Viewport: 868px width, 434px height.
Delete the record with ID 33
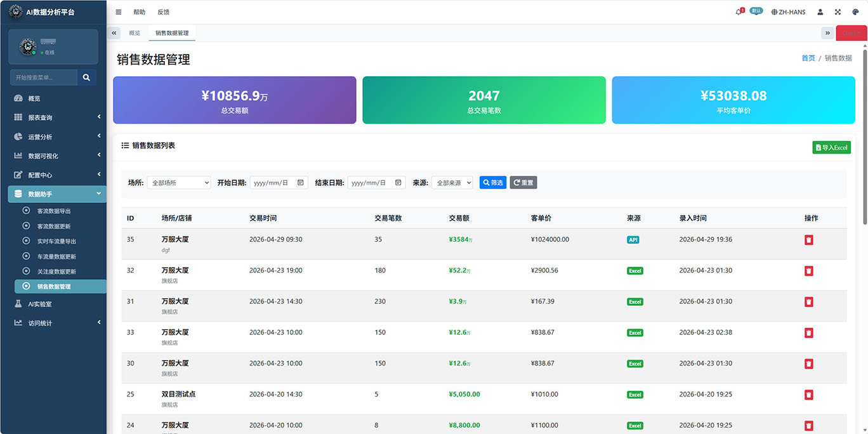pyautogui.click(x=809, y=332)
